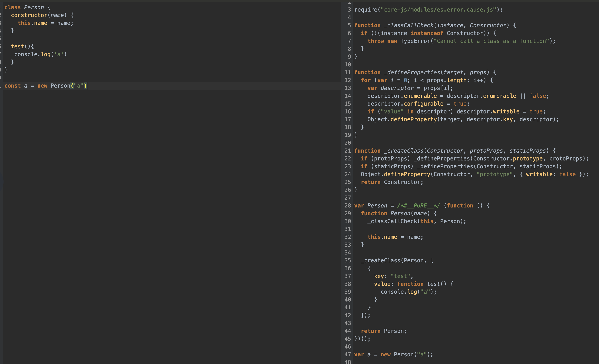
Task: Click the PURE annotation comment
Action: coord(418,206)
